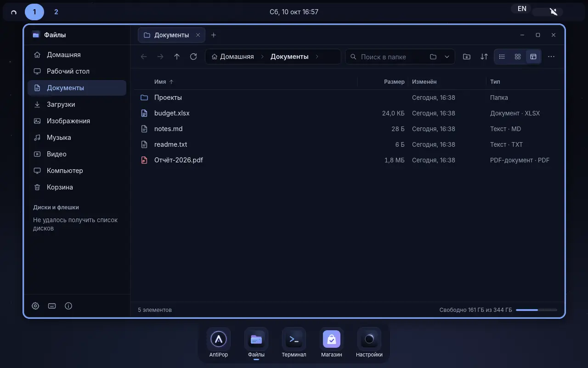
Task: Select the Отчёт-2026.pdf file
Action: (x=347, y=160)
